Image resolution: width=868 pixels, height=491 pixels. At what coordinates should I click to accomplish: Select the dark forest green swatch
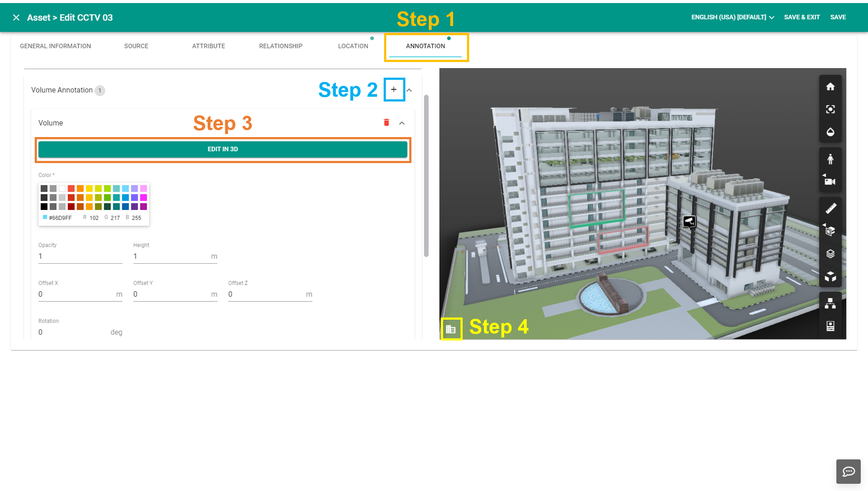(107, 206)
